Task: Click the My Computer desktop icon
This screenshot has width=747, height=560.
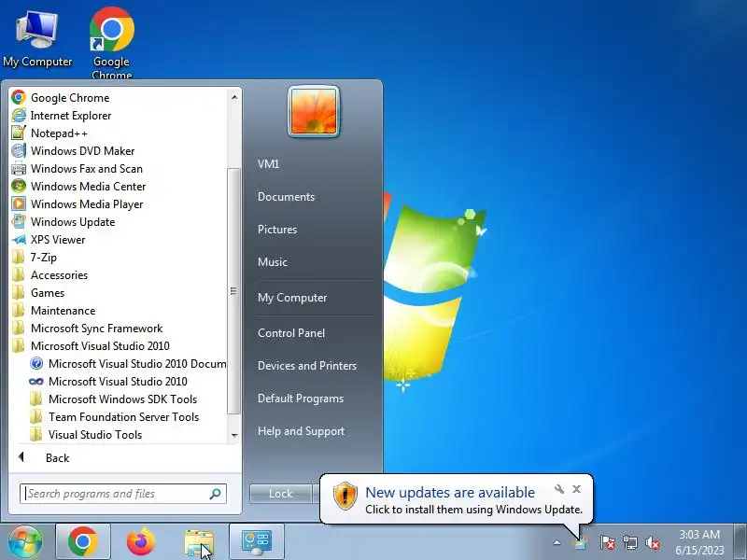Action: click(x=37, y=39)
